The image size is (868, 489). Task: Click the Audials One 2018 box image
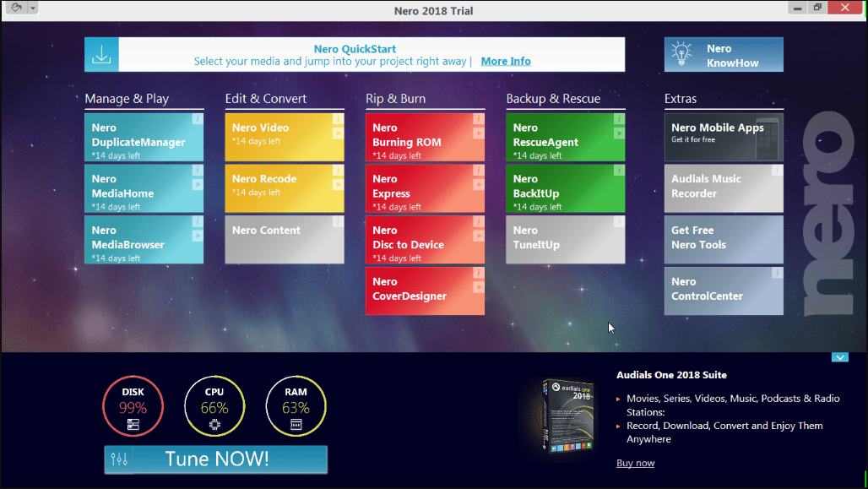pyautogui.click(x=567, y=416)
